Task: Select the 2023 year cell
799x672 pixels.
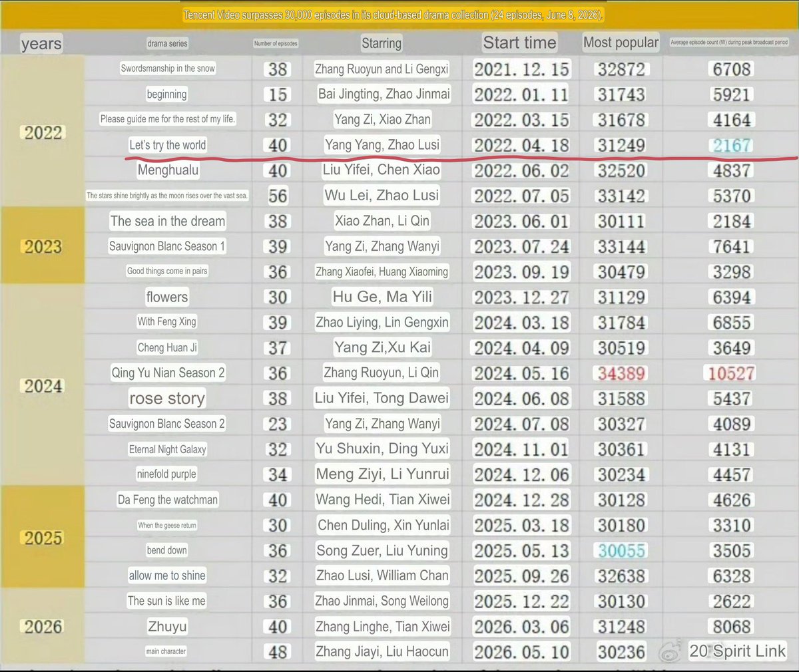Action: (x=43, y=246)
